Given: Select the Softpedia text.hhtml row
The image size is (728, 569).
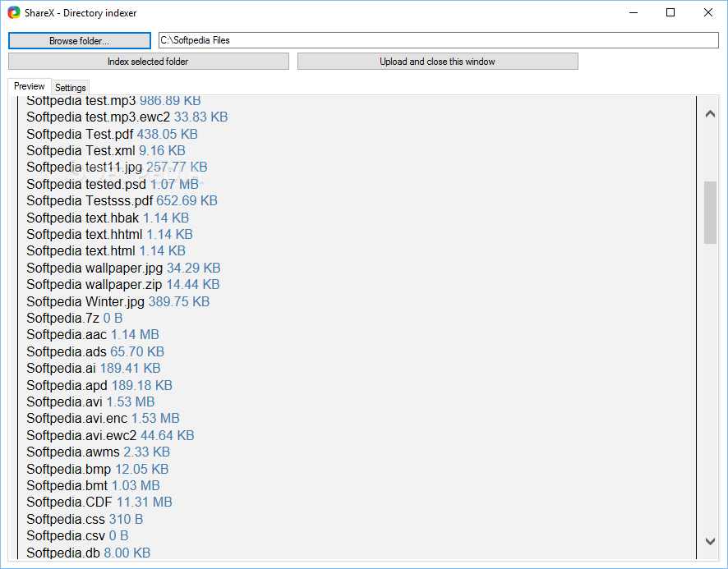Looking at the screenshot, I should (109, 234).
